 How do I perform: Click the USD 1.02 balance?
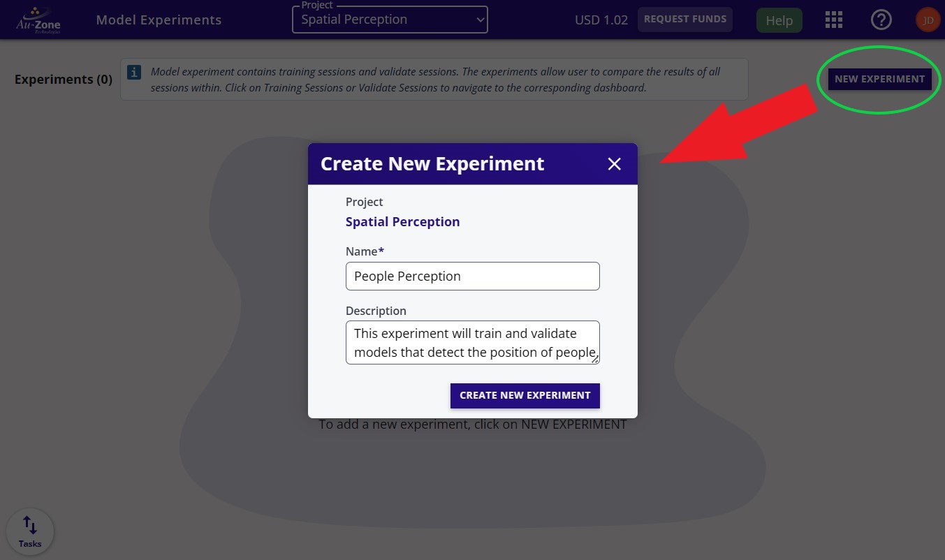(x=601, y=20)
